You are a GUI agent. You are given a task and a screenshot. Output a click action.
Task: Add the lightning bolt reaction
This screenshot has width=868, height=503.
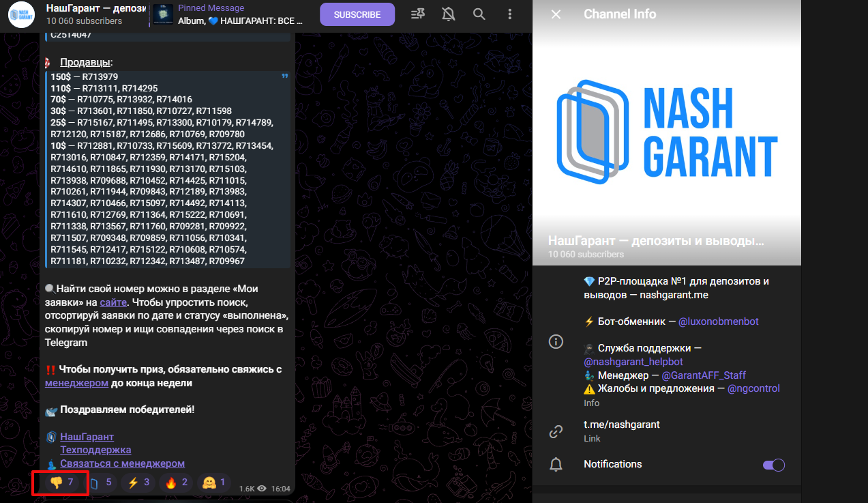[138, 483]
